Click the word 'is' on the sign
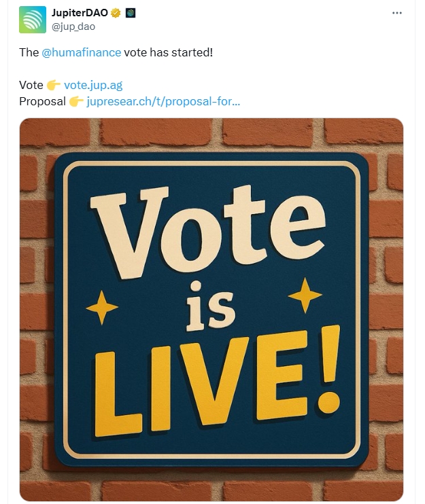 pyautogui.click(x=211, y=307)
